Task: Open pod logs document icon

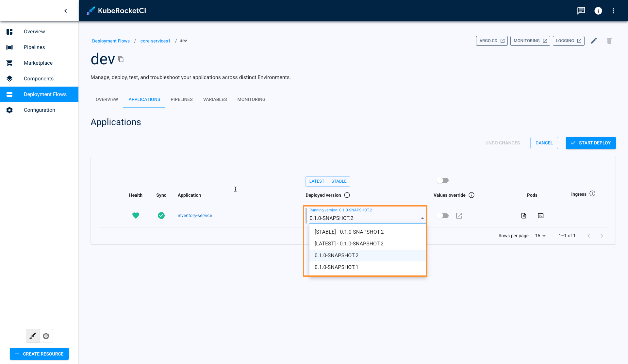Action: 524,216
